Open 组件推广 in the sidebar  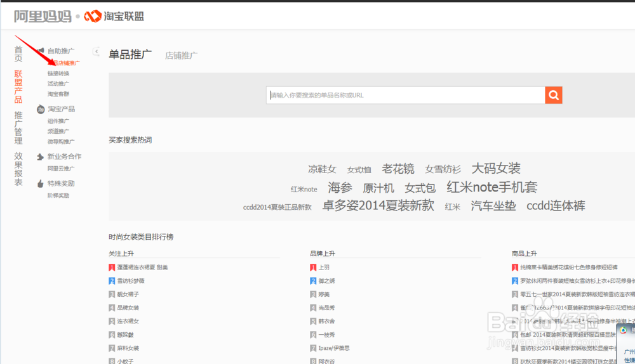coord(58,121)
